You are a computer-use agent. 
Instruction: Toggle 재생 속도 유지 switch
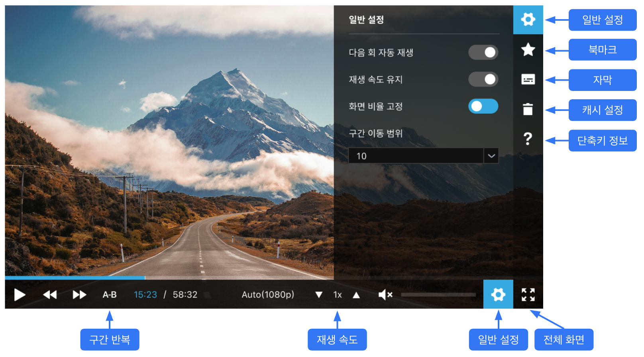coord(483,79)
